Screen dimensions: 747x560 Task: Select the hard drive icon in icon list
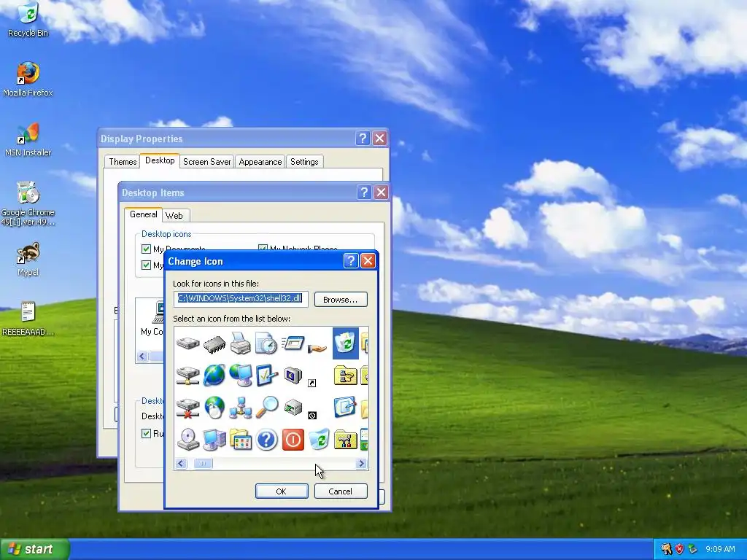tap(187, 343)
